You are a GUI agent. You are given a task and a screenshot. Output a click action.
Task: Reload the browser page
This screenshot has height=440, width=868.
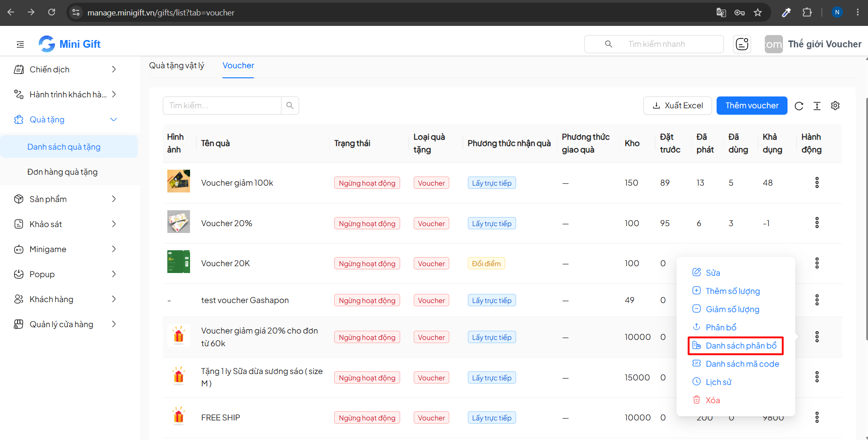[x=52, y=12]
